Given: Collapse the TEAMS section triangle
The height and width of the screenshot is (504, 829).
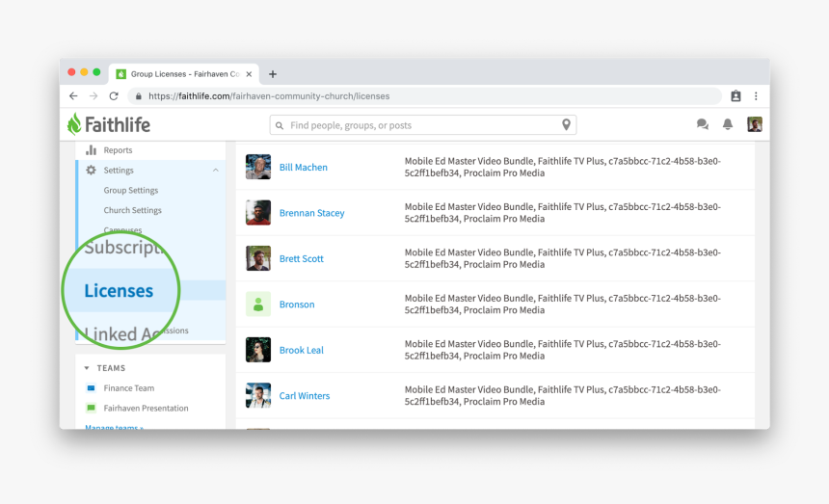Looking at the screenshot, I should 87,368.
